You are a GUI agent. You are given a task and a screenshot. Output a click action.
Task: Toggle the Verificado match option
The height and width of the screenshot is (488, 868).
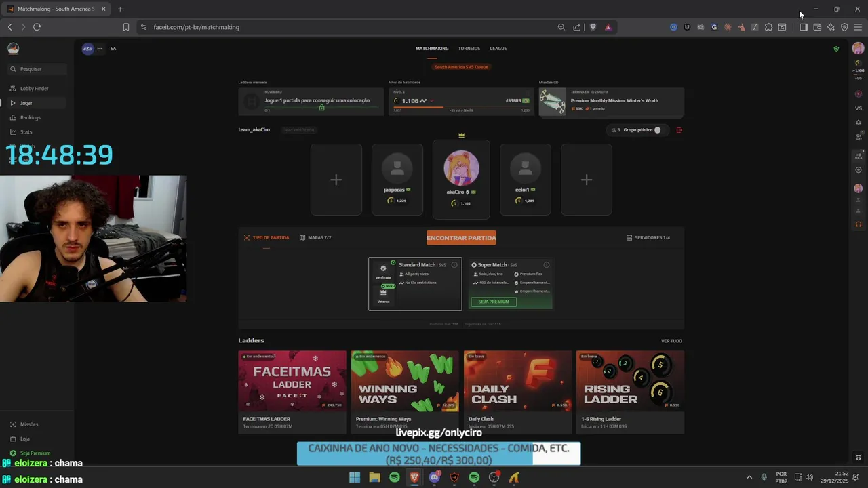pyautogui.click(x=383, y=271)
